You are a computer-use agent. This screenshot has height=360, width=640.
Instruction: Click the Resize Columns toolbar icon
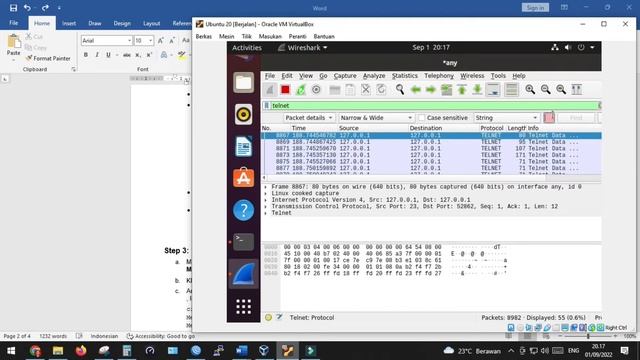click(576, 89)
